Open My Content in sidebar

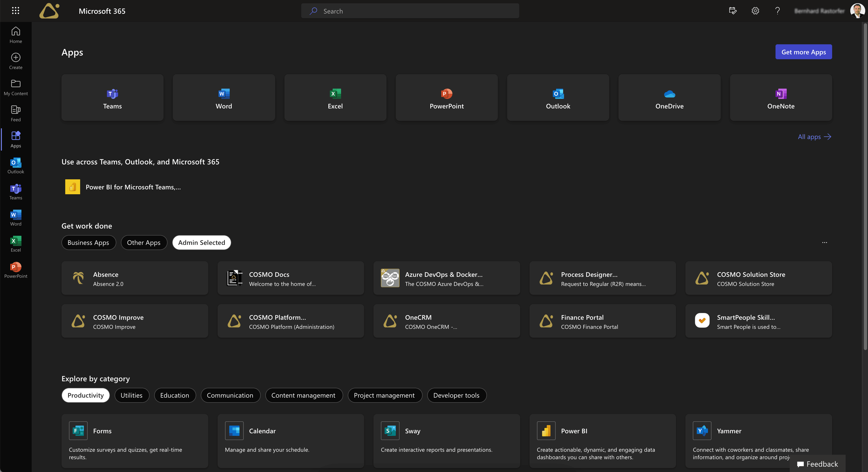pyautogui.click(x=16, y=87)
